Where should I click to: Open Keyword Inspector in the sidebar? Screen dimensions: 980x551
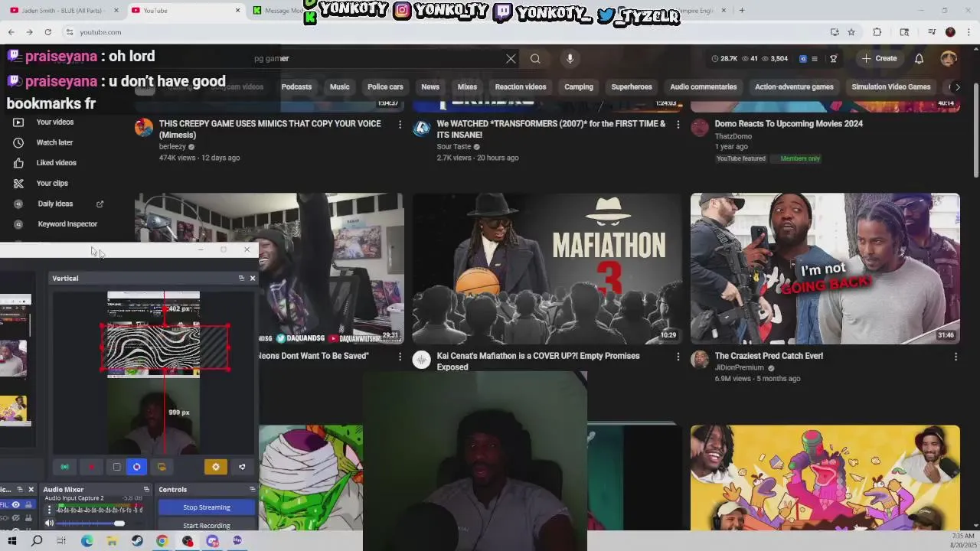pyautogui.click(x=67, y=224)
